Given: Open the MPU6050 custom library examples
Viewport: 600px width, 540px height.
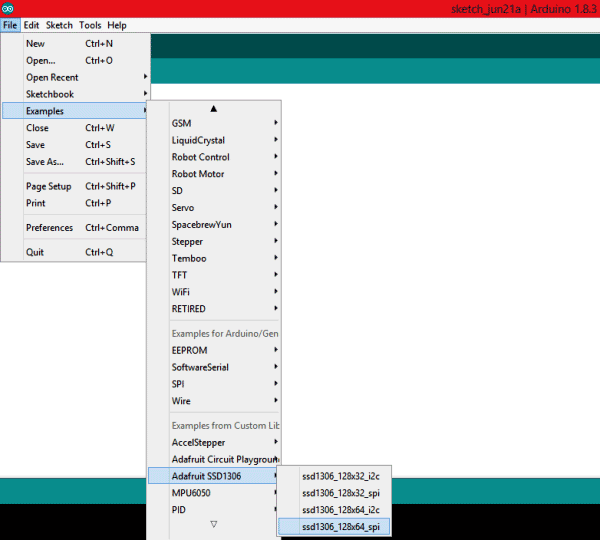Looking at the screenshot, I should [194, 493].
